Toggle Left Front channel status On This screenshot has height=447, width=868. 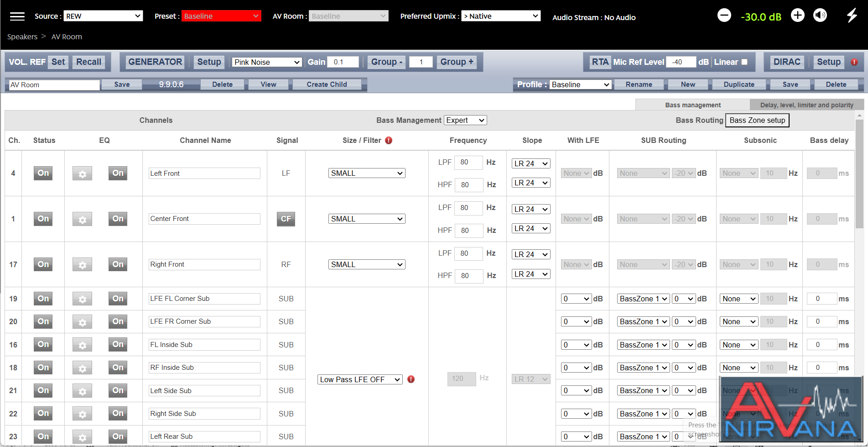43,173
